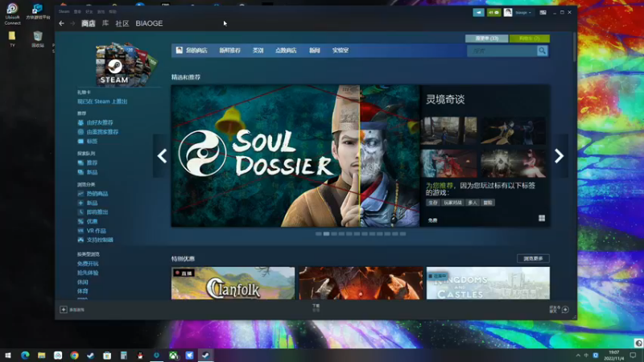Switch to the 社区 community tab

pyautogui.click(x=122, y=23)
